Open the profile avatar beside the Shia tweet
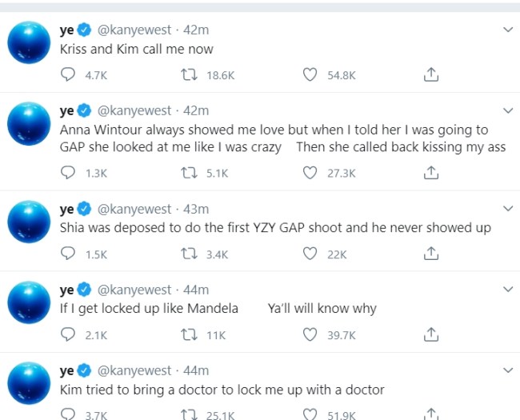This screenshot has width=520, height=420. pos(30,222)
